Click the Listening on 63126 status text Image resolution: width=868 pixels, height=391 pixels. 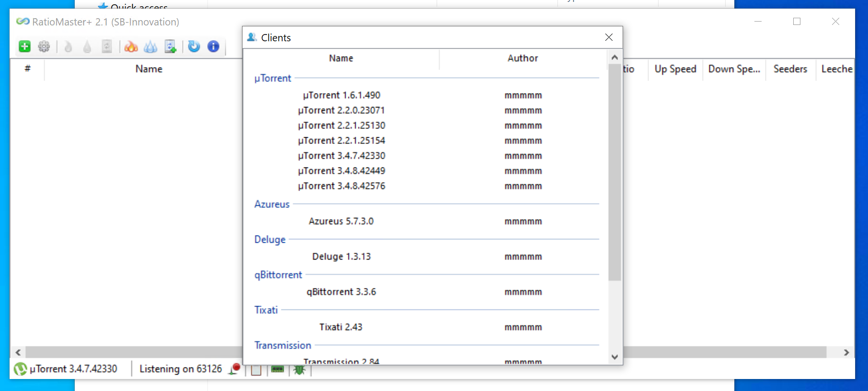coord(181,369)
